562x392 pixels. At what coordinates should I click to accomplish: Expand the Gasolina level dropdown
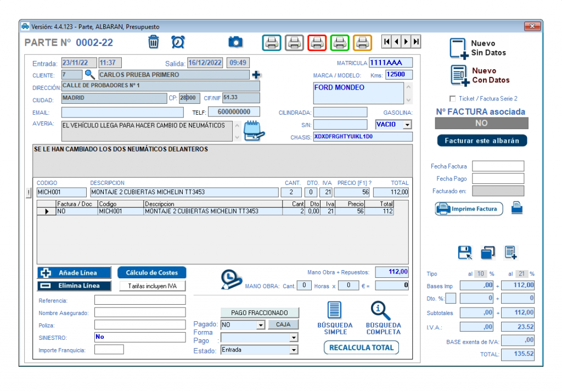point(407,125)
